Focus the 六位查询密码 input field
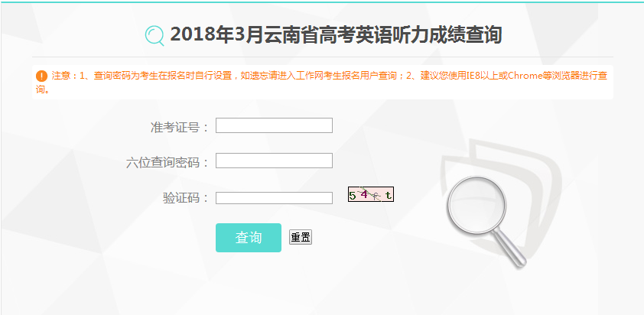This screenshot has width=644, height=315. pyautogui.click(x=274, y=161)
